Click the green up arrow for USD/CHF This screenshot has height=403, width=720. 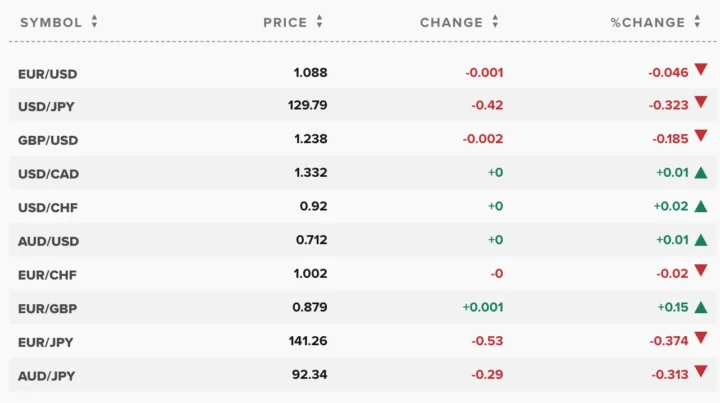point(701,206)
